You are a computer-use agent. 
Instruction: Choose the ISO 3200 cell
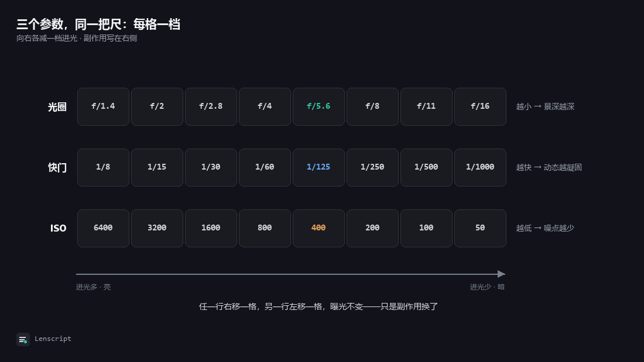[x=157, y=228]
